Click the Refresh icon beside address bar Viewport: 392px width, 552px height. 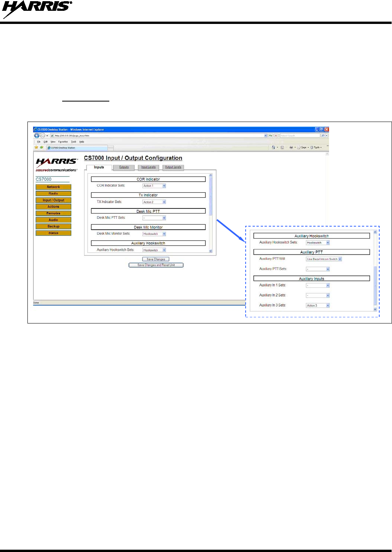tap(271, 135)
